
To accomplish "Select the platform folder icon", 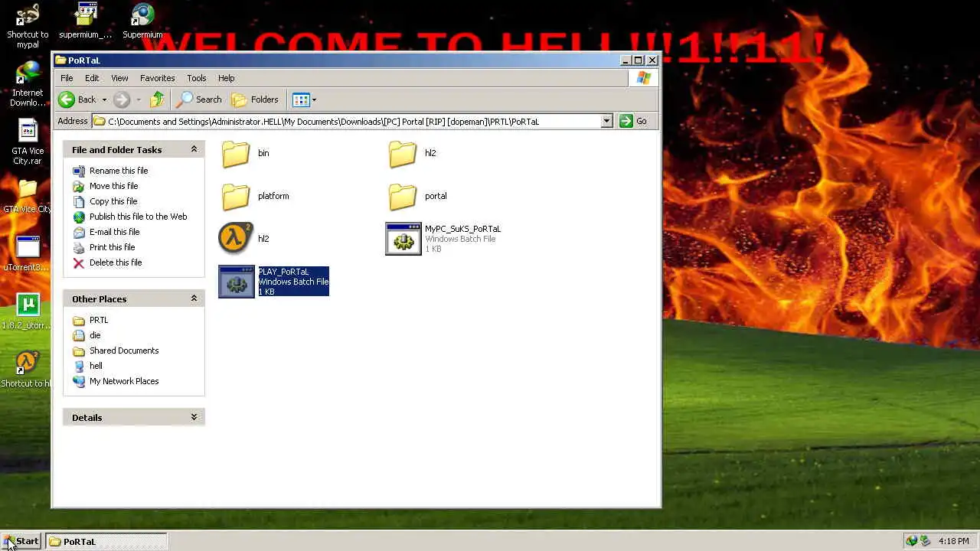I will [x=235, y=196].
